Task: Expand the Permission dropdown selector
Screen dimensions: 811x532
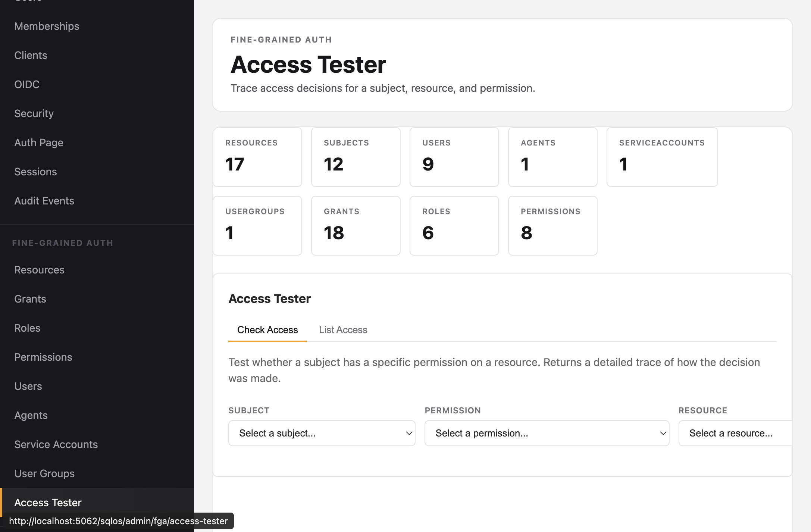Action: point(547,433)
